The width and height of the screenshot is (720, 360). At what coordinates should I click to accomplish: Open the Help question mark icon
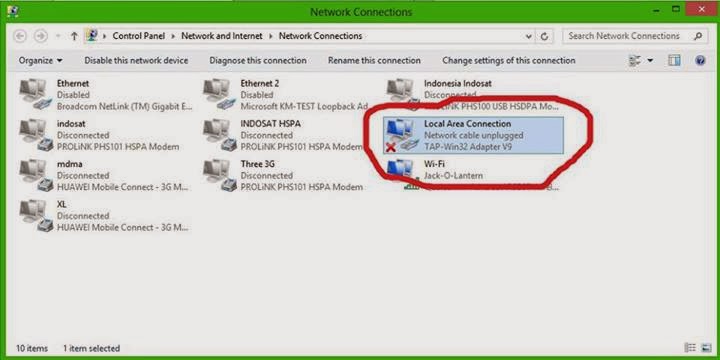tap(700, 60)
